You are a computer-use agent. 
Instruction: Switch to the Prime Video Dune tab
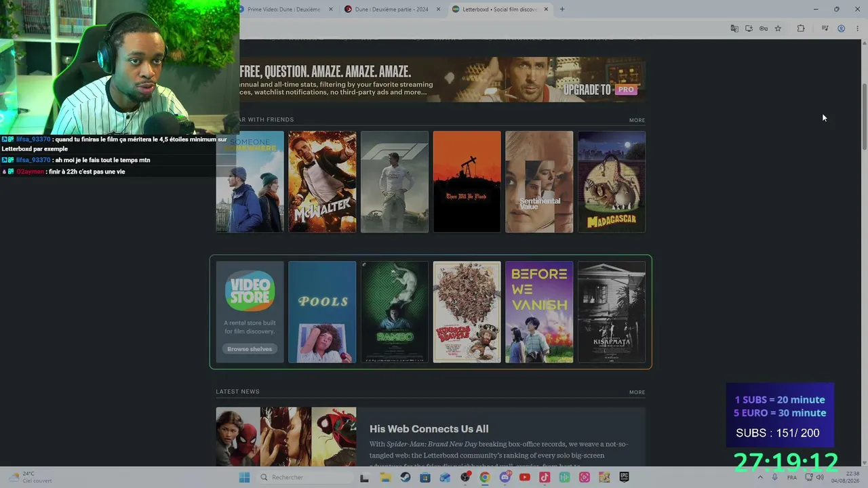pos(285,9)
